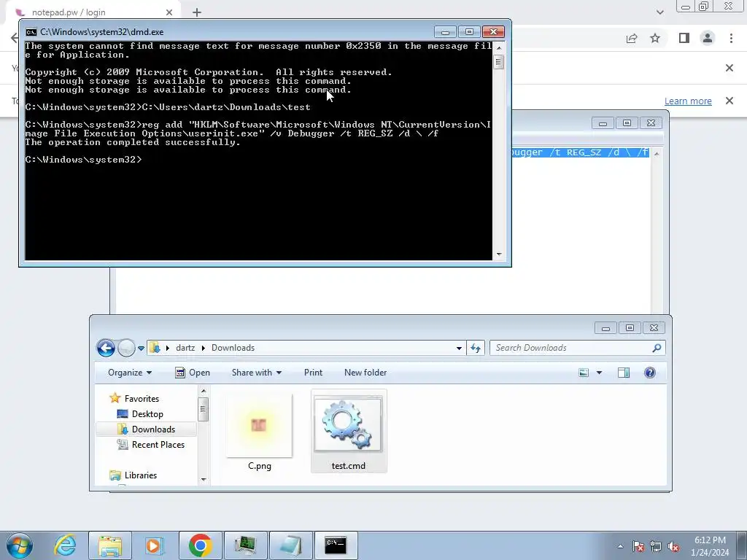Image resolution: width=747 pixels, height=560 pixels.
Task: Open the Chrome profile avatar menu
Action: 708,38
